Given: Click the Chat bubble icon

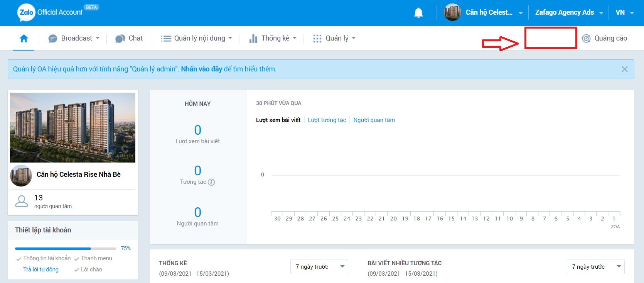Looking at the screenshot, I should click(120, 38).
